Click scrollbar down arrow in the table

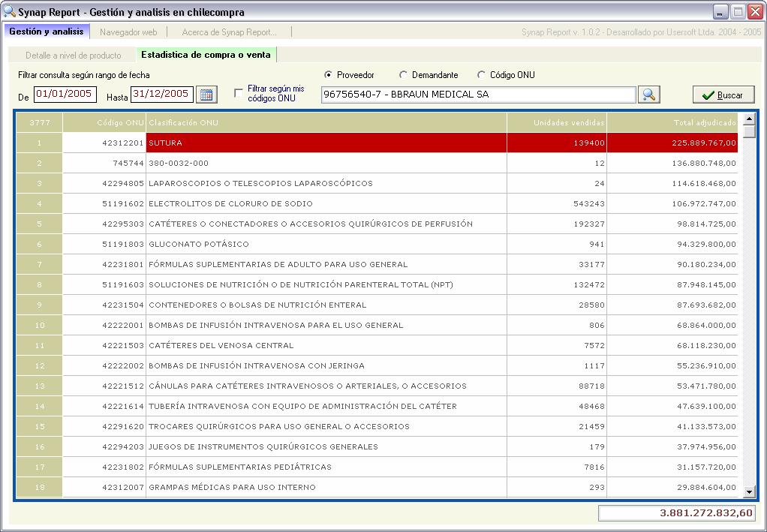pyautogui.click(x=749, y=491)
